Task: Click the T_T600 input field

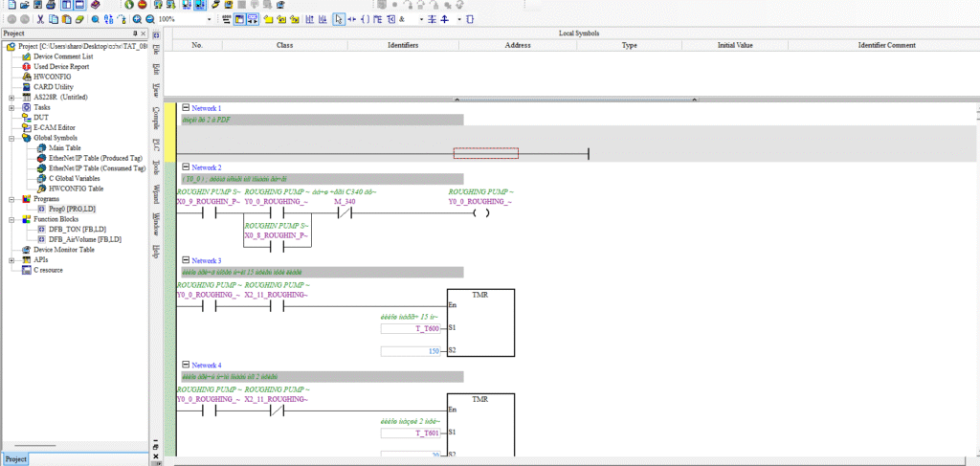Action: 410,328
